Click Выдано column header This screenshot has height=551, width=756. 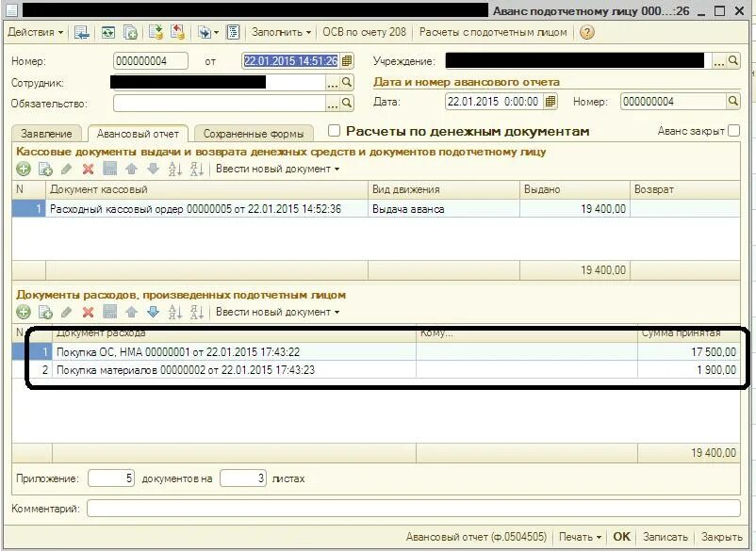pos(575,189)
